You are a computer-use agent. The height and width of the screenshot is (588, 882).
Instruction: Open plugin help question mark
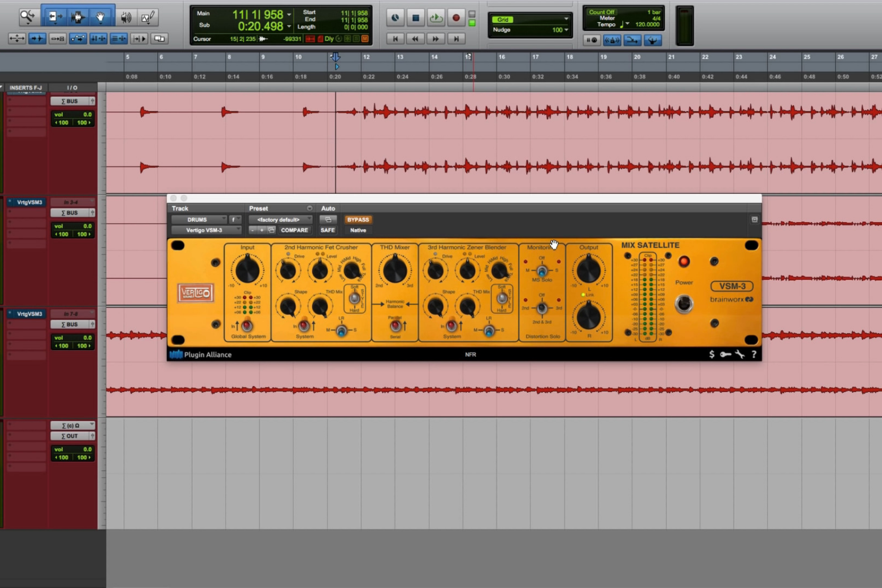pos(754,354)
